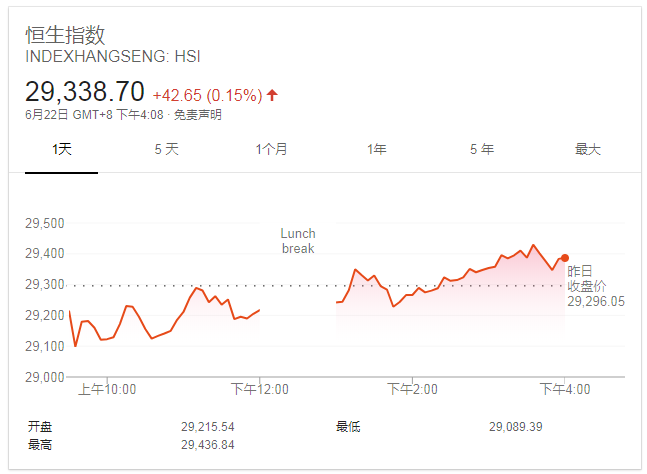647x474 pixels.
Task: Click the 29,000 y-axis label
Action: [45, 377]
